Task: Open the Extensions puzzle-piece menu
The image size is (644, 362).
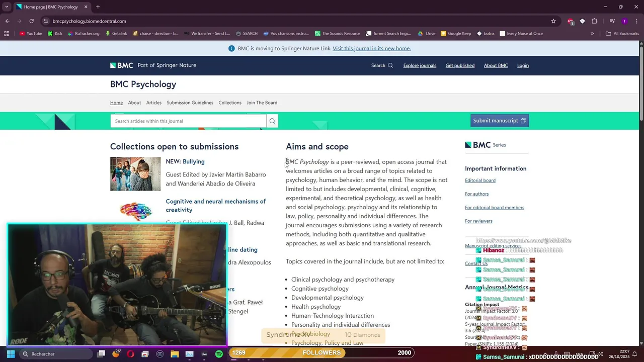Action: coord(594,21)
